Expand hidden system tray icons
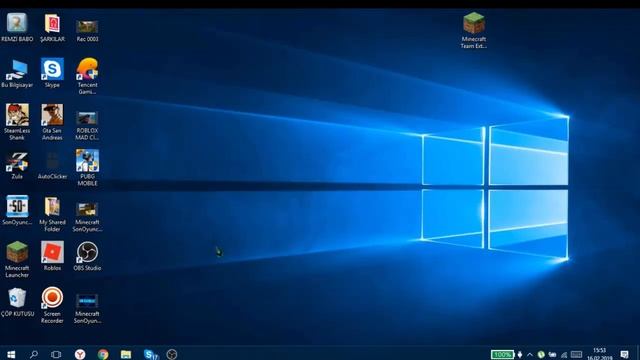Viewport: 640px width, 360px height. pos(530,354)
